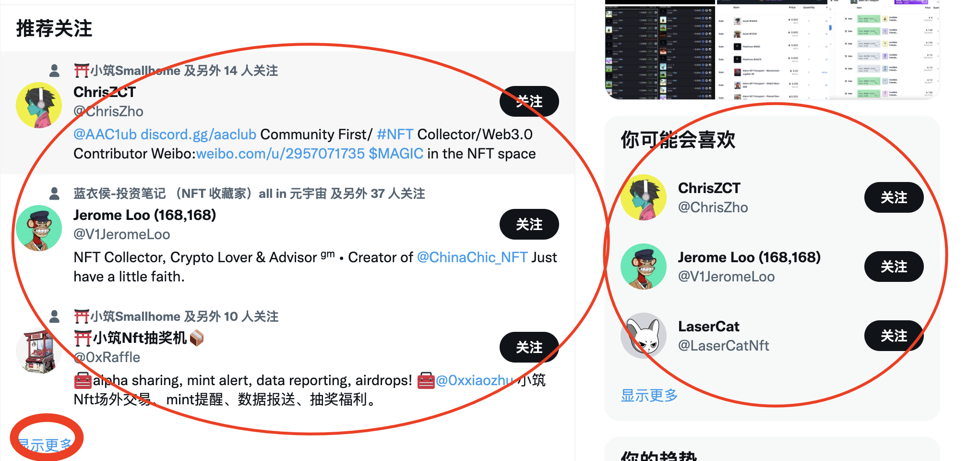
Task: Open ChrisZCT avatar in 你可能会喜欢 panel
Action: coord(644,197)
